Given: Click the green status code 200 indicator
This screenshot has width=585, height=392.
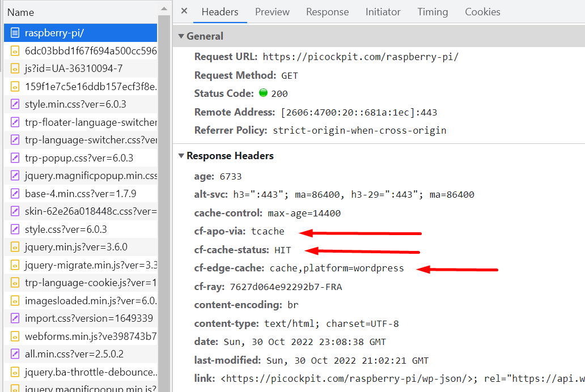Looking at the screenshot, I should coord(263,93).
